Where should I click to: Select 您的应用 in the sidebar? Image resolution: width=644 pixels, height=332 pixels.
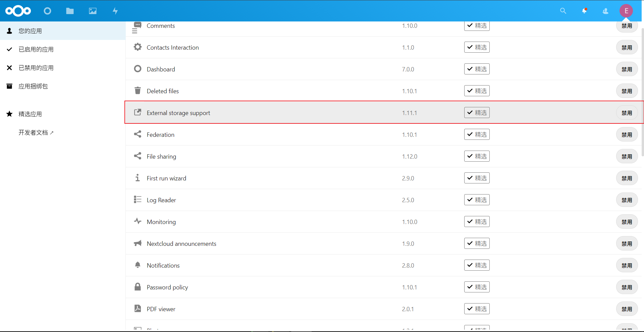[63, 31]
